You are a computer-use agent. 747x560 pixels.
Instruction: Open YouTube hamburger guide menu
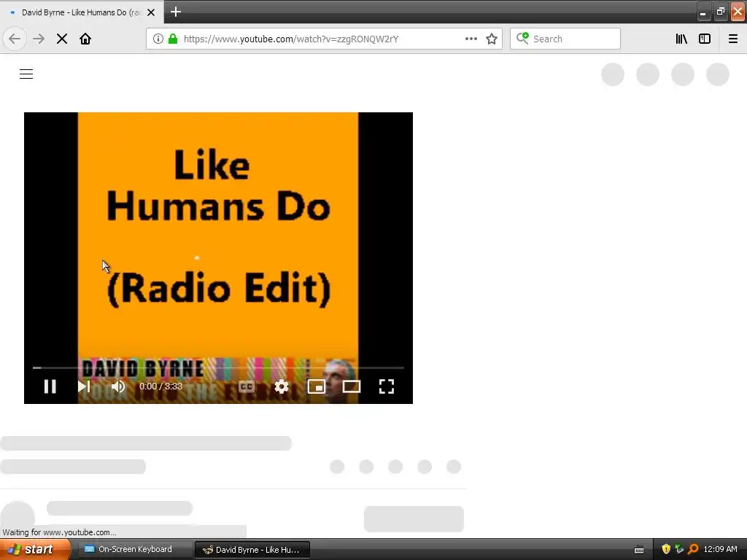click(26, 74)
